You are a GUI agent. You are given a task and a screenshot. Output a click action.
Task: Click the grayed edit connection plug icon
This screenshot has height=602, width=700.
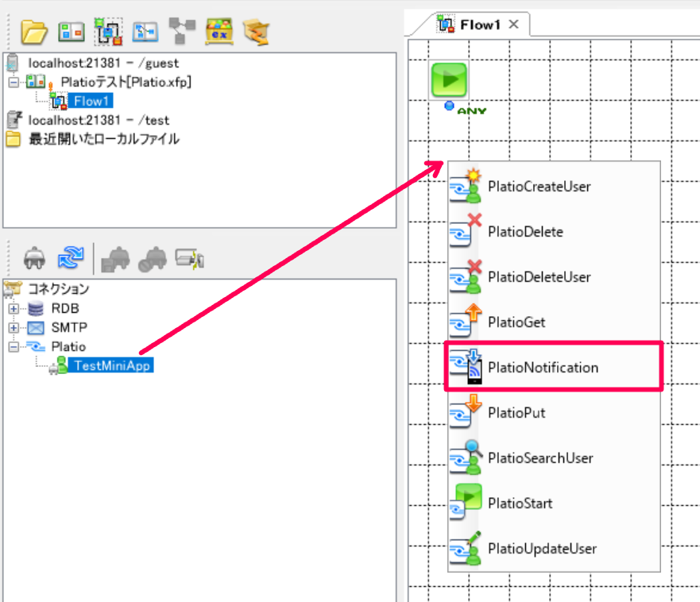[116, 259]
